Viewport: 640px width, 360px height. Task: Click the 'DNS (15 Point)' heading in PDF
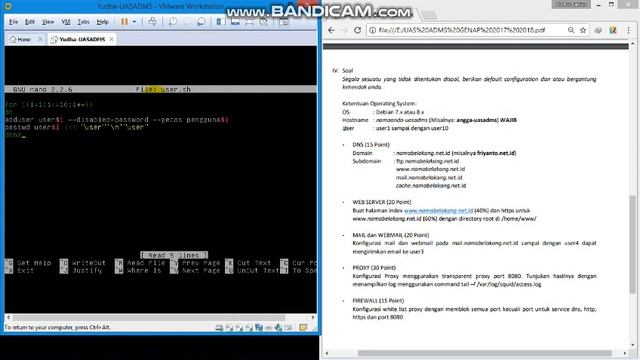[x=371, y=144]
